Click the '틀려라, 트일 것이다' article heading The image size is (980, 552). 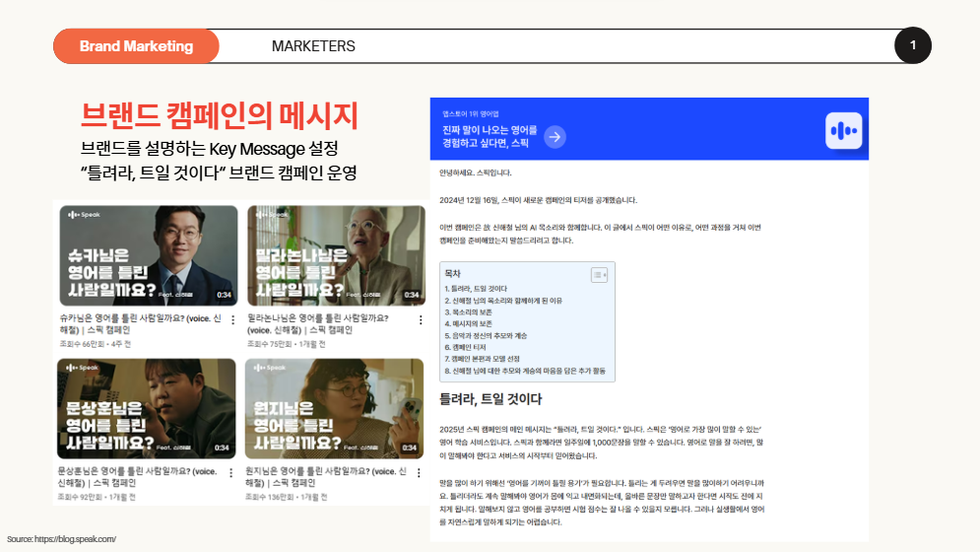point(490,399)
